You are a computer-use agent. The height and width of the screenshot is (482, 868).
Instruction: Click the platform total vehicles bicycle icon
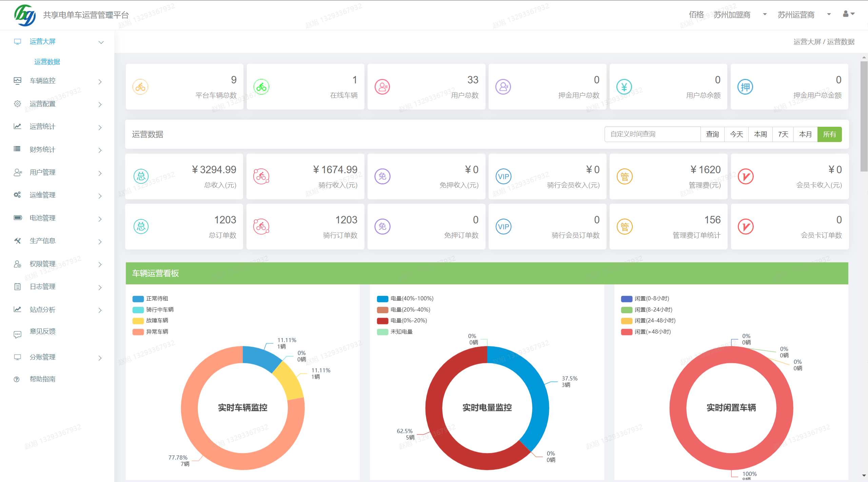140,87
